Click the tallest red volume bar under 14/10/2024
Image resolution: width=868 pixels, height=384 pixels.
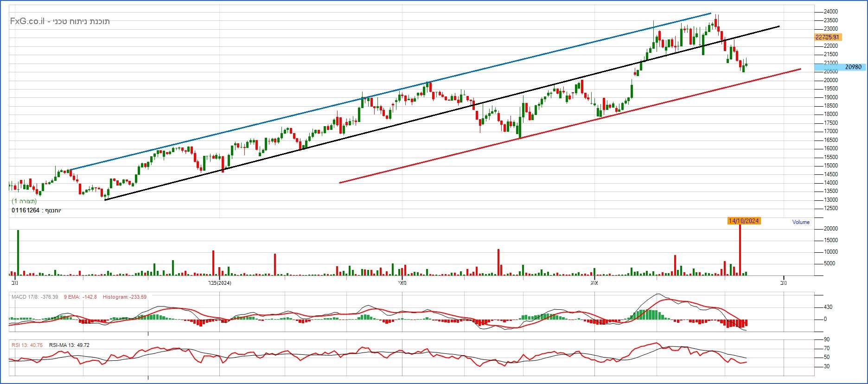740,250
